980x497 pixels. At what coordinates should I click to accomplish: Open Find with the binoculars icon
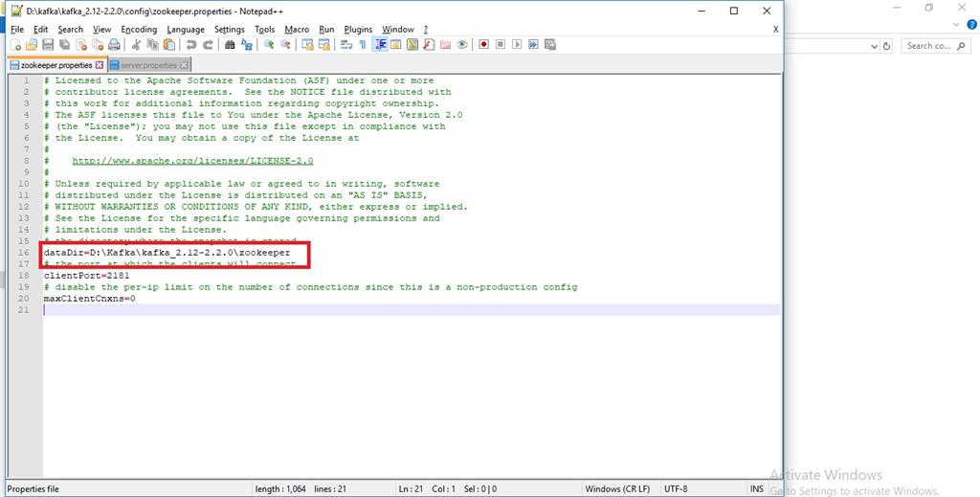pyautogui.click(x=230, y=45)
